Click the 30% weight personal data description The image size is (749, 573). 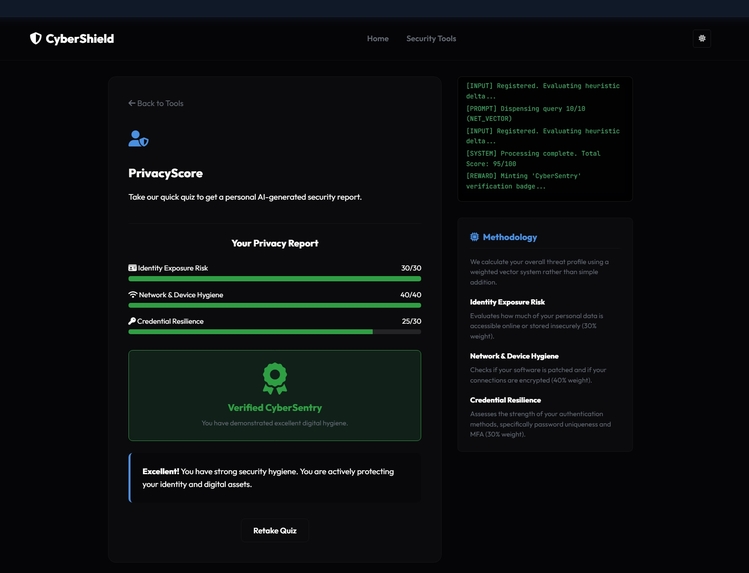[536, 326]
